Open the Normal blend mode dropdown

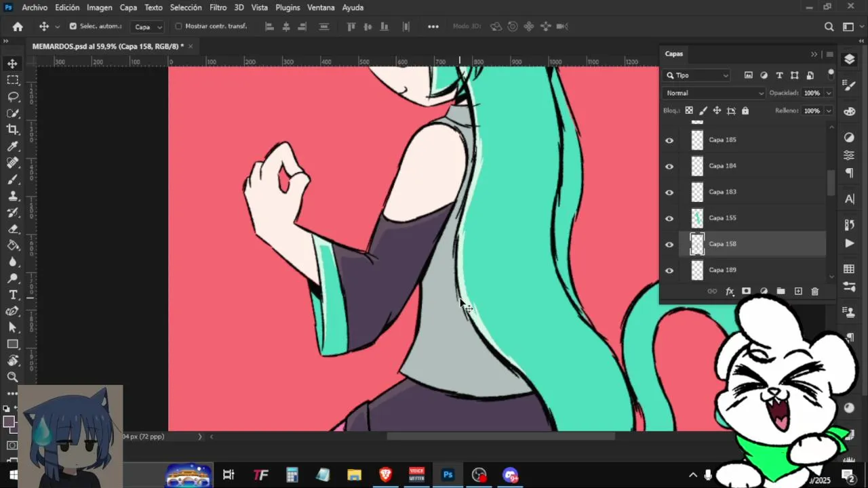[x=714, y=93]
